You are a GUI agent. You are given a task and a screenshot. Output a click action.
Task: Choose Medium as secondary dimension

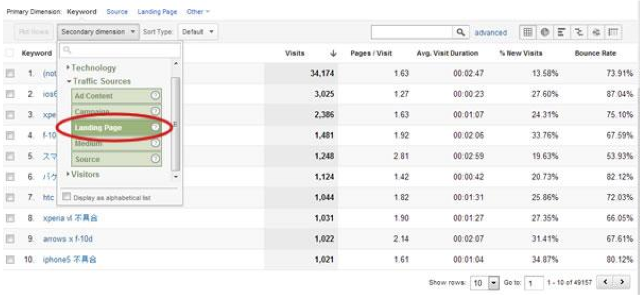coord(117,144)
